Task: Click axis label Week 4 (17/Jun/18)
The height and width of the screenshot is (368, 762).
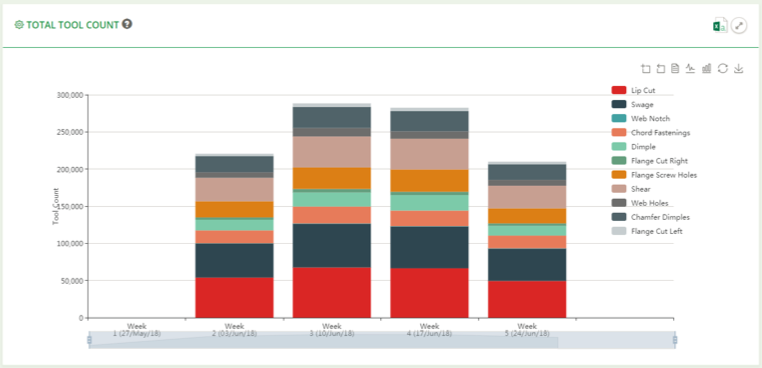Action: [x=430, y=330]
